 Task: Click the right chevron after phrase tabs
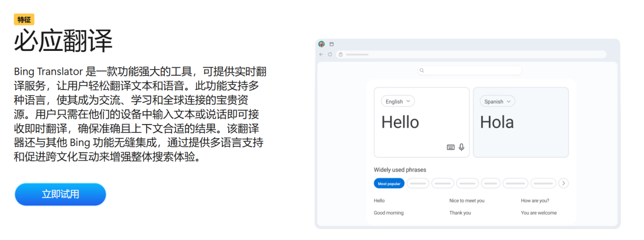[563, 183]
